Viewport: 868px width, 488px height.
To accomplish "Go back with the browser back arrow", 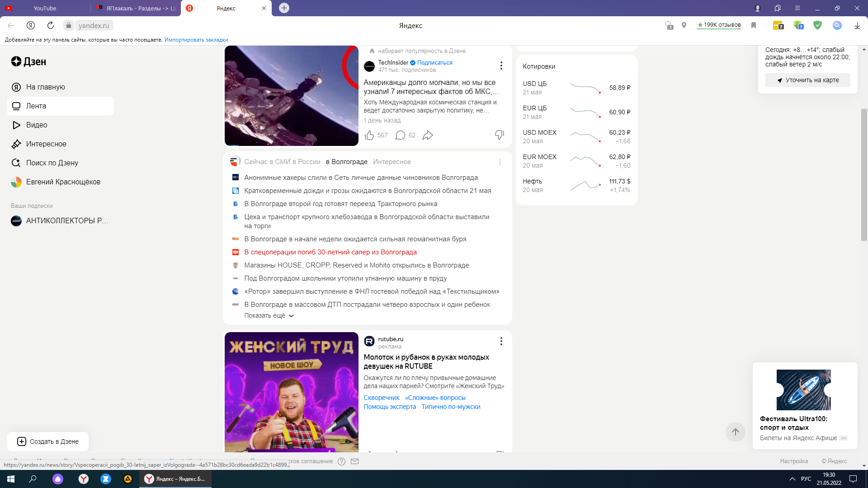I will [11, 26].
